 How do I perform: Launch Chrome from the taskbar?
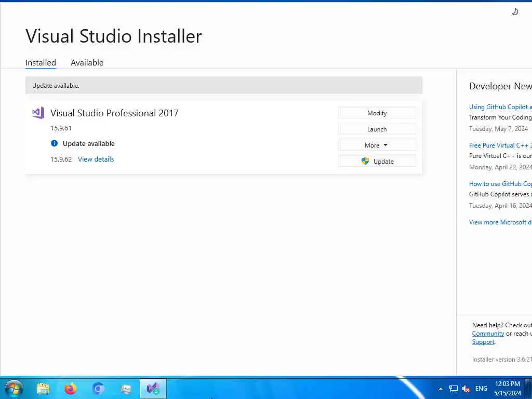[98, 389]
